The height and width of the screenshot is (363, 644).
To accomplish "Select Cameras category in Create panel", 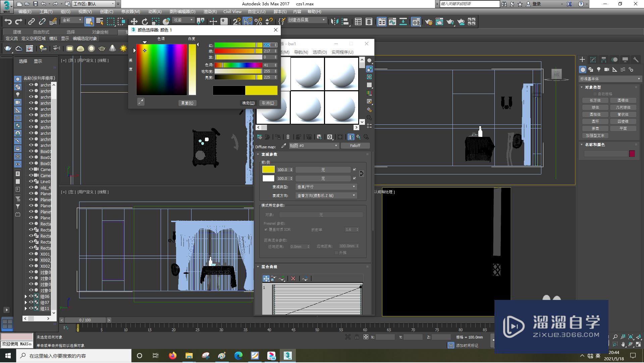I will pyautogui.click(x=607, y=69).
